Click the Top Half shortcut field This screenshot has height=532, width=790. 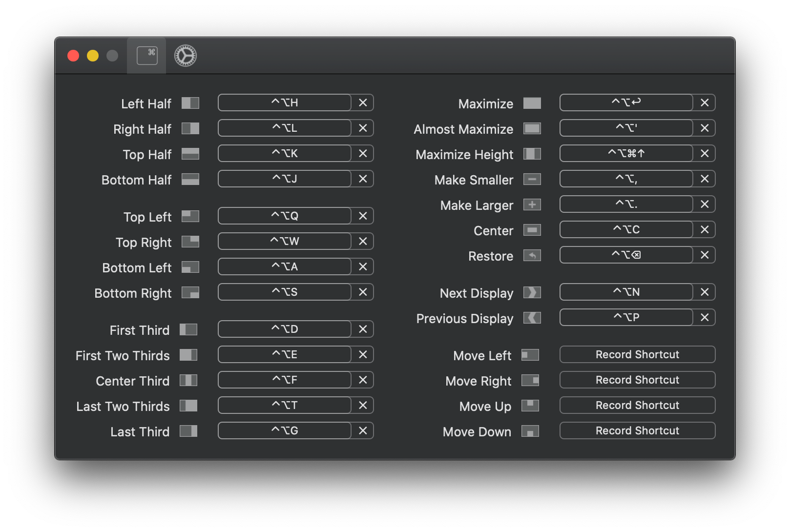[x=284, y=153]
